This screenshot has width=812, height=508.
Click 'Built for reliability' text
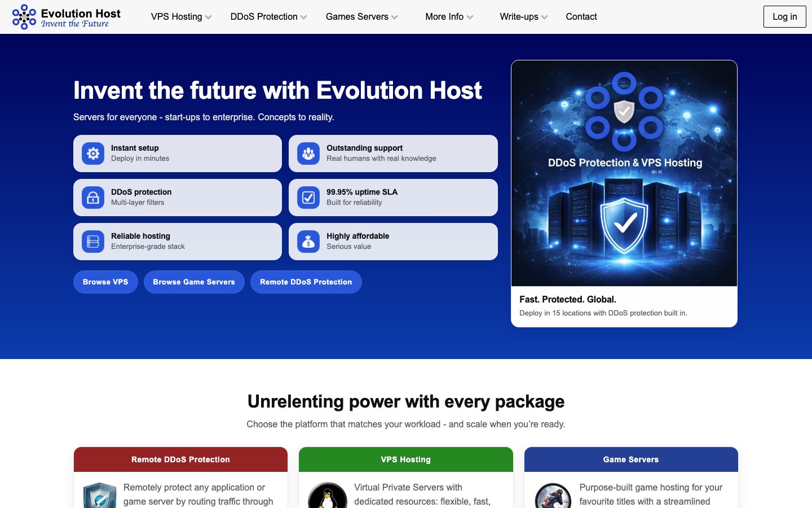tap(354, 203)
